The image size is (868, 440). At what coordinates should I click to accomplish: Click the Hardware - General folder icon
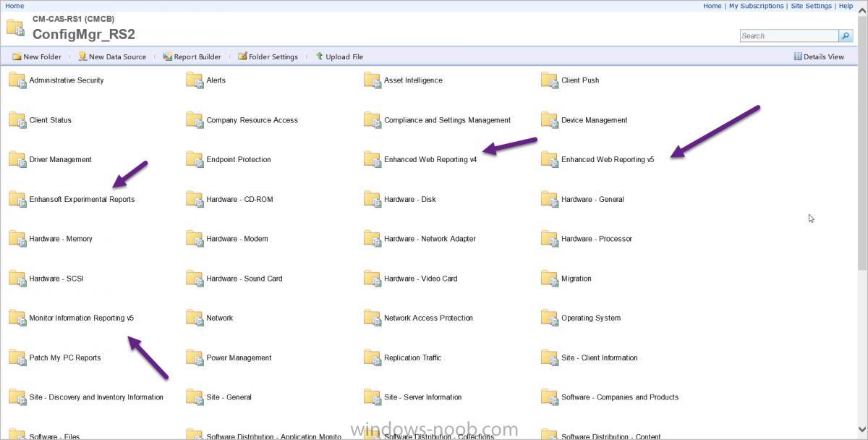coord(550,199)
